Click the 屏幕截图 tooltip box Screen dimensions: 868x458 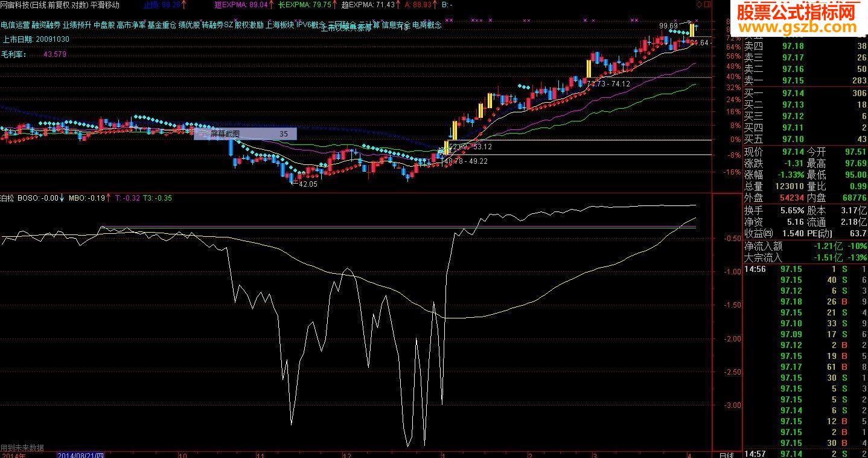[x=245, y=134]
